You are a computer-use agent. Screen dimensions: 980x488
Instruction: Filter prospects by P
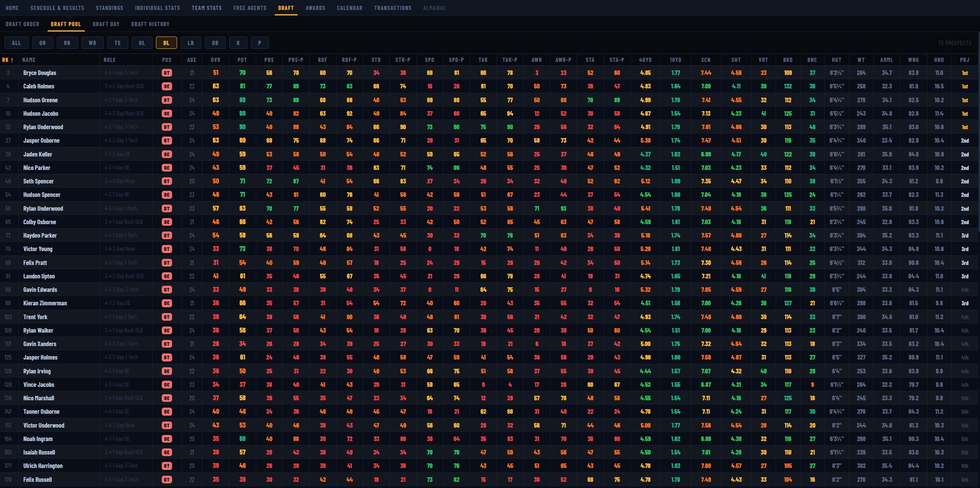tap(260, 43)
